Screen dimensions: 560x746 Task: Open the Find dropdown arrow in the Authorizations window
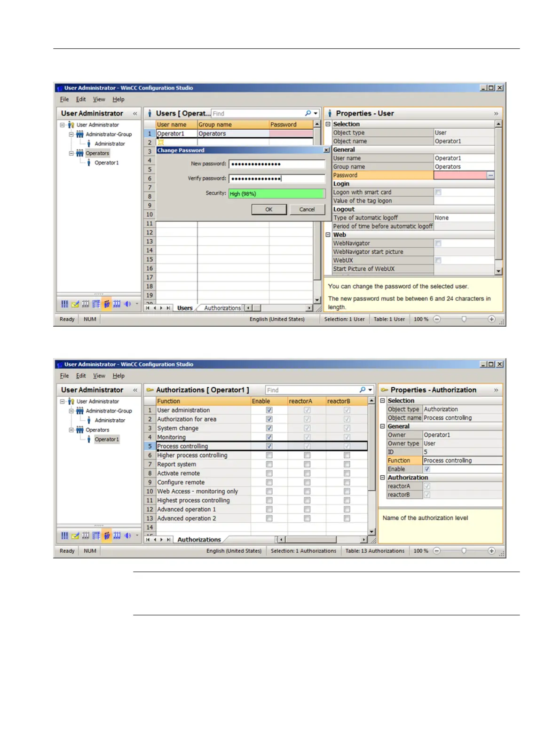(x=370, y=390)
